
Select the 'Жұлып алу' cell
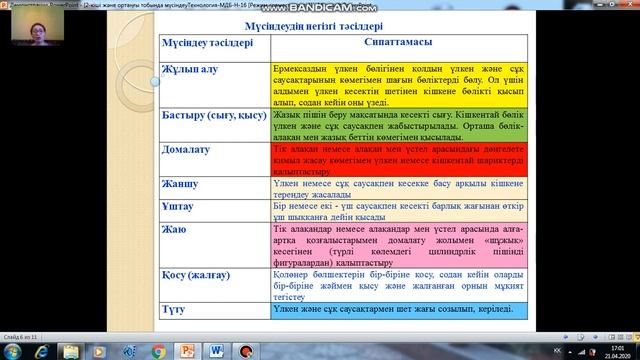215,85
